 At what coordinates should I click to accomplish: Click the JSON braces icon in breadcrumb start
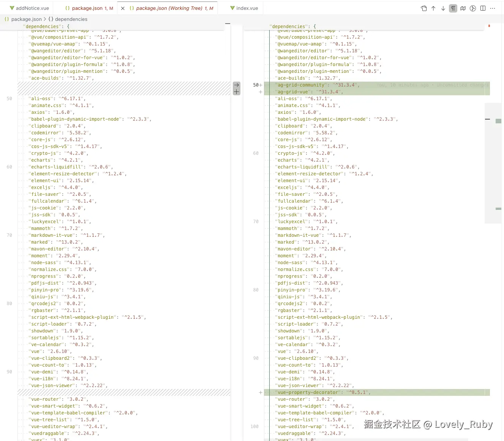[x=7, y=19]
